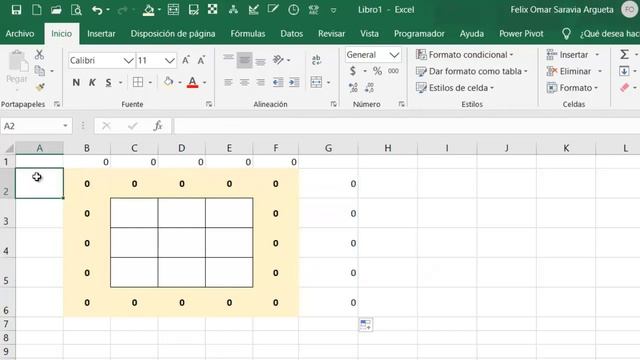This screenshot has height=360, width=640.
Task: Click the Format painter brush
Action: [x=40, y=87]
